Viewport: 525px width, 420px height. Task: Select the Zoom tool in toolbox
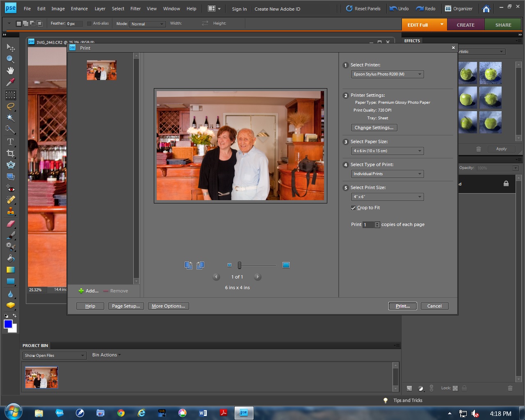tap(10, 59)
